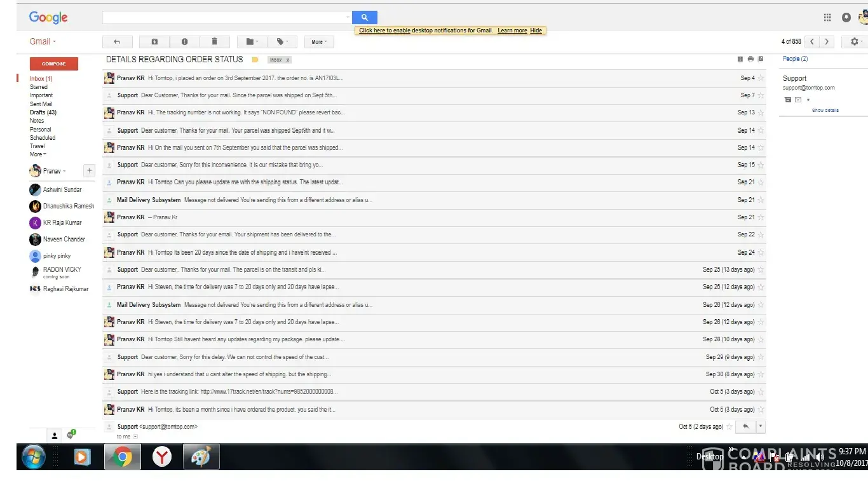Star the Oct 6 Support message
The height and width of the screenshot is (488, 868).
[x=729, y=427]
